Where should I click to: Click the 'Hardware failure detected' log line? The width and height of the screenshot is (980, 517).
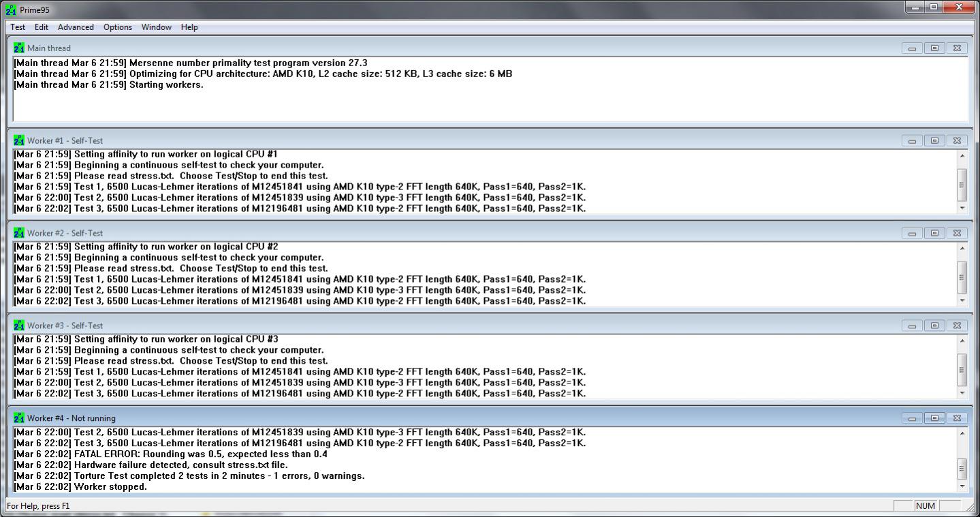(151, 465)
